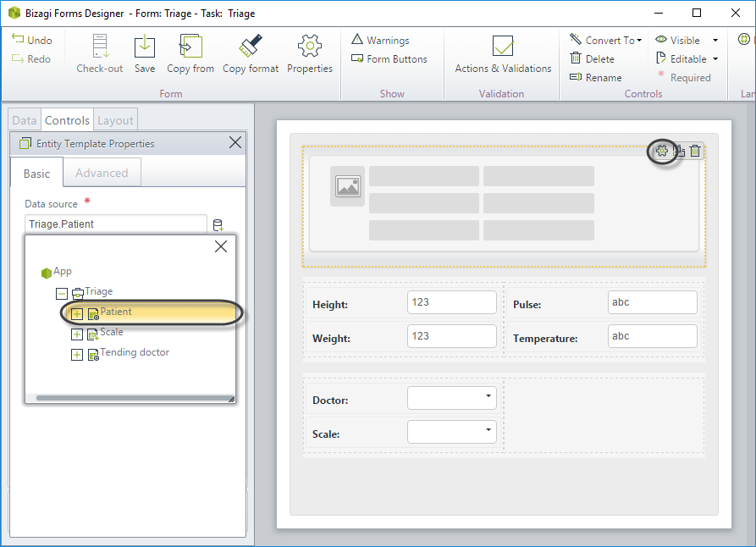Image resolution: width=756 pixels, height=547 pixels.
Task: Click the Pulse label on the form
Action: (x=527, y=305)
